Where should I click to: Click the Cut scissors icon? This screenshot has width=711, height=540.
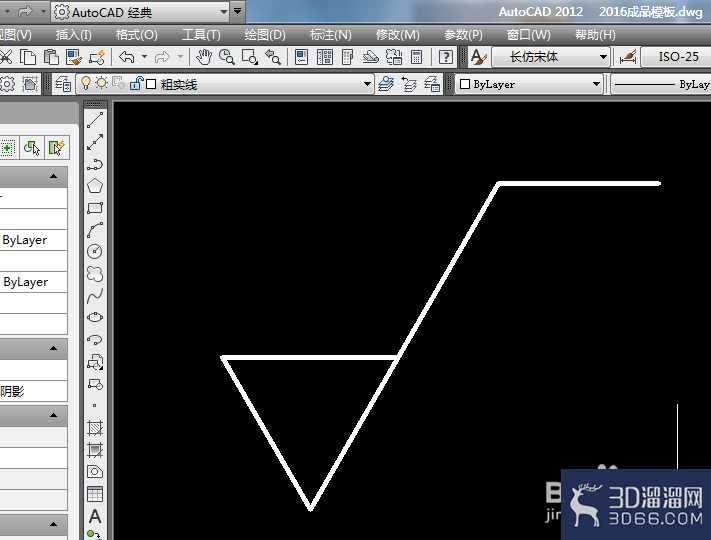coord(6,57)
